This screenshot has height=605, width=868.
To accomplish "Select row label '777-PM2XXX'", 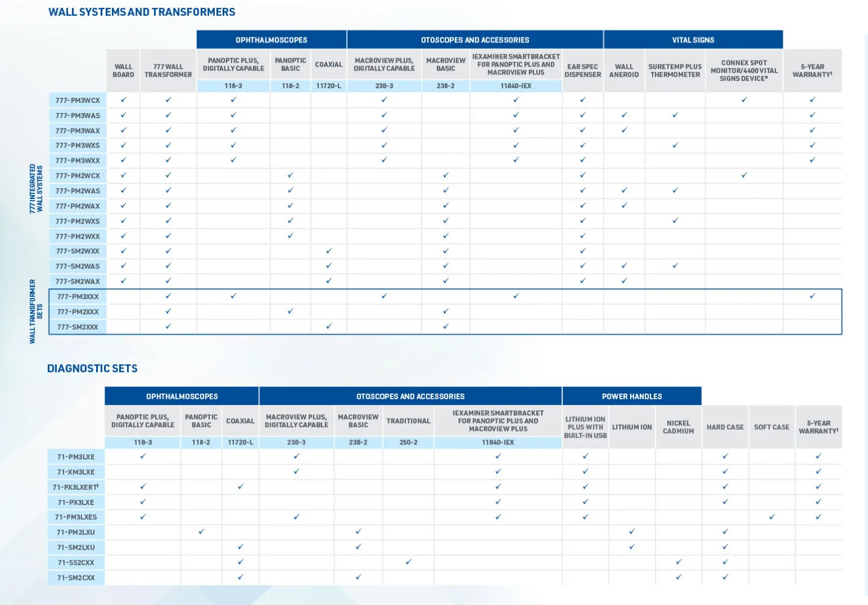I will pos(77,312).
